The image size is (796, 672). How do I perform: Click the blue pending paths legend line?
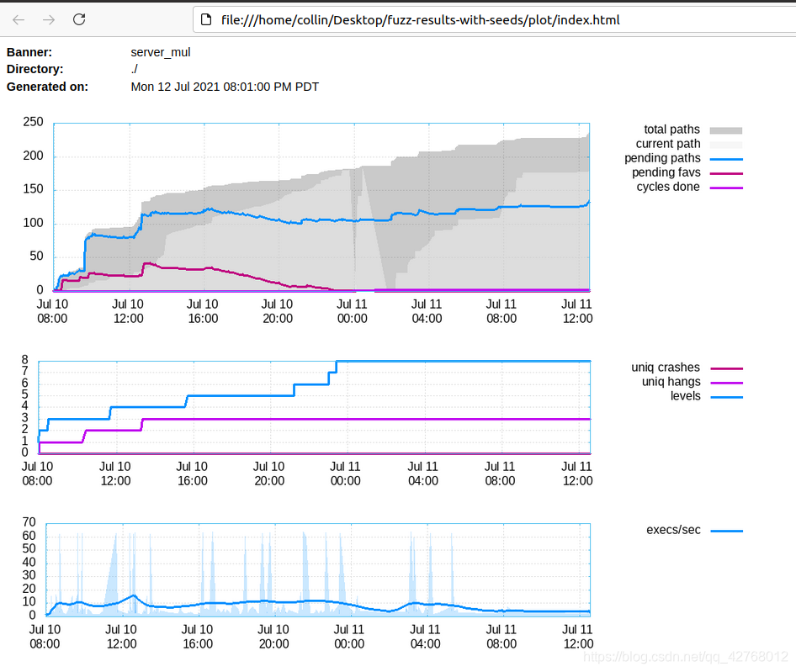pyautogui.click(x=726, y=159)
